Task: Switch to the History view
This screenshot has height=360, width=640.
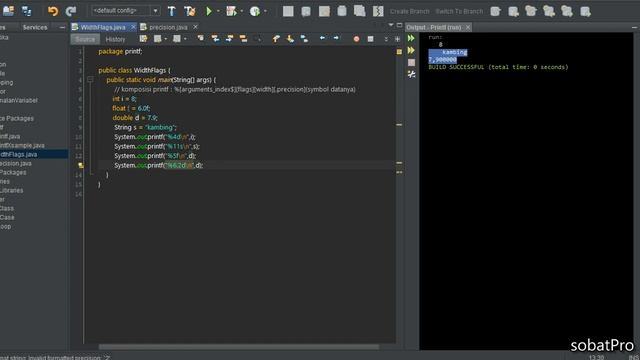Action: [x=115, y=39]
